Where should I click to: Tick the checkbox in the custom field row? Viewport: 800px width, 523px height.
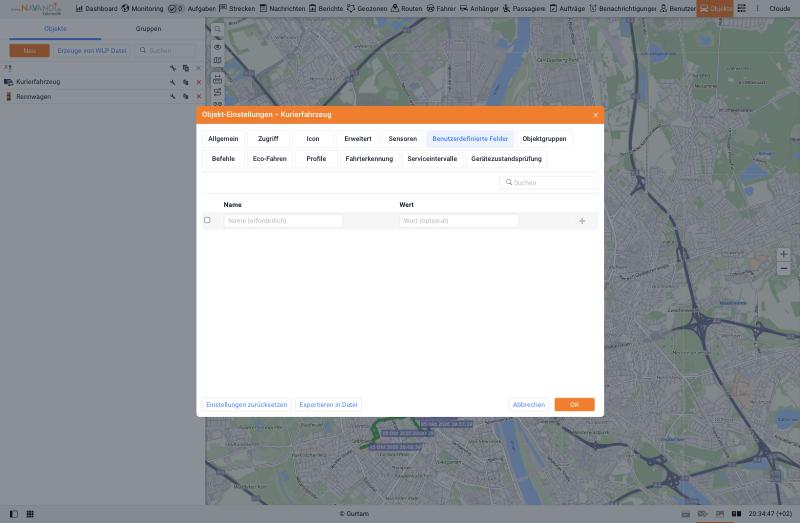pyautogui.click(x=207, y=220)
